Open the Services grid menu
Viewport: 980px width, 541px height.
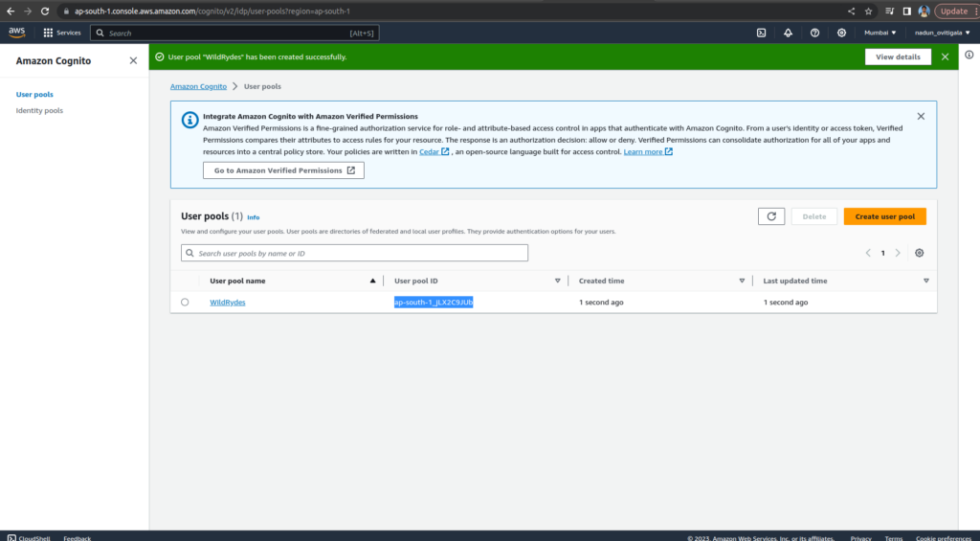tap(62, 33)
